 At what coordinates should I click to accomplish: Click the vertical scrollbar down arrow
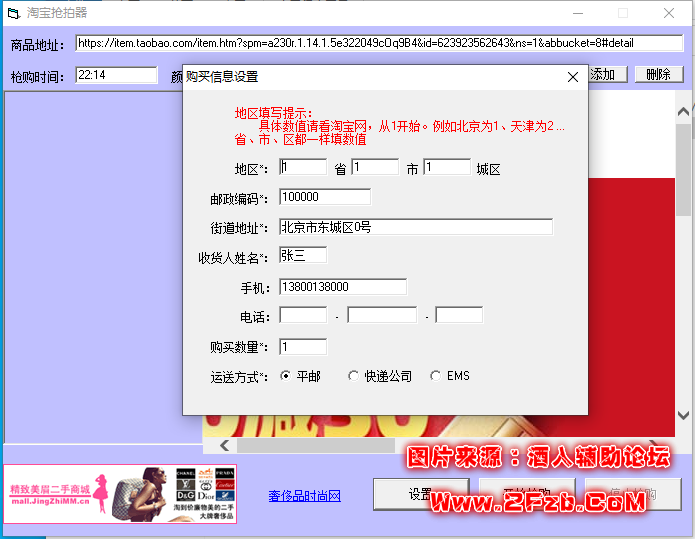[x=683, y=415]
